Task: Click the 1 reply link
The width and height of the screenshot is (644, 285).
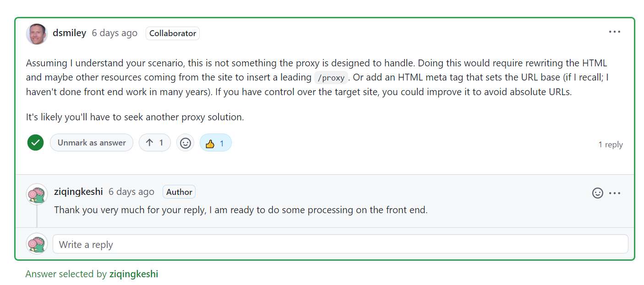Action: tap(611, 145)
